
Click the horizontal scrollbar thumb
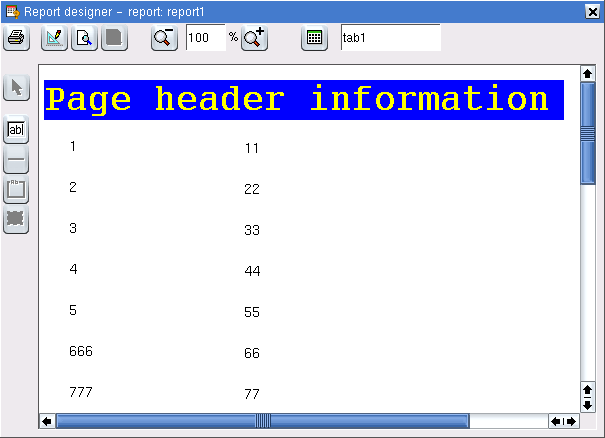(x=262, y=421)
